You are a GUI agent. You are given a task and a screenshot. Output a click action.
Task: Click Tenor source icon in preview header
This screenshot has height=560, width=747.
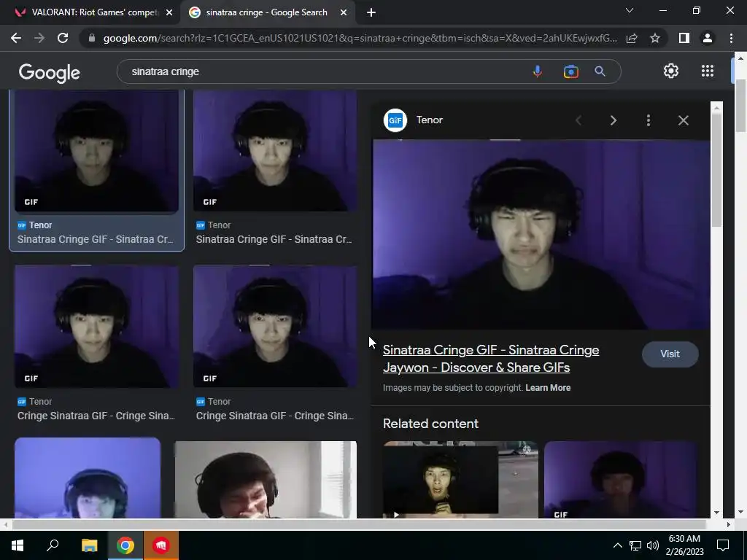click(x=395, y=120)
